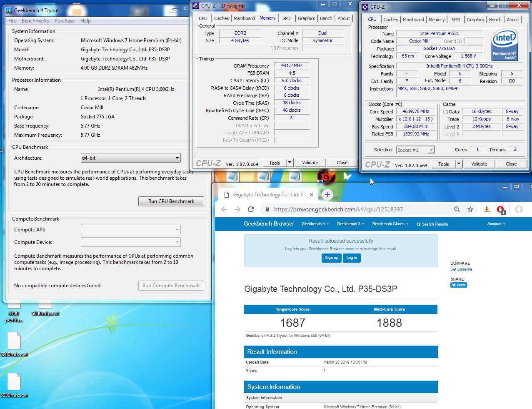Go back in Chrome browser

click(x=224, y=209)
